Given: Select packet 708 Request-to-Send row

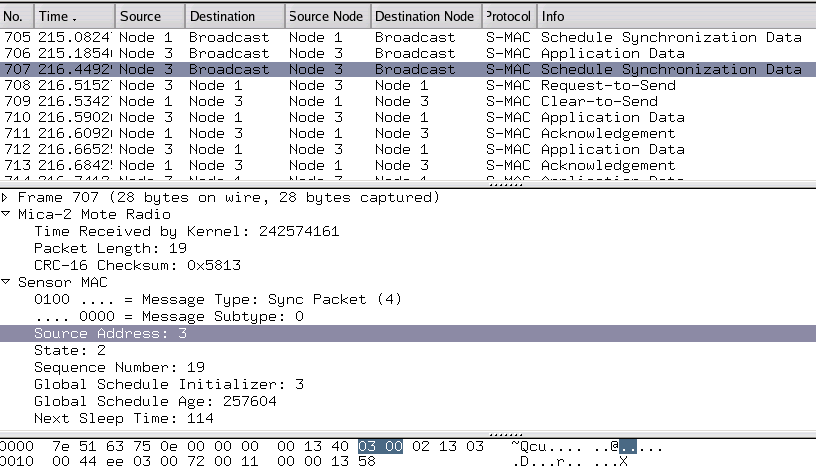Looking at the screenshot, I should point(400,85).
